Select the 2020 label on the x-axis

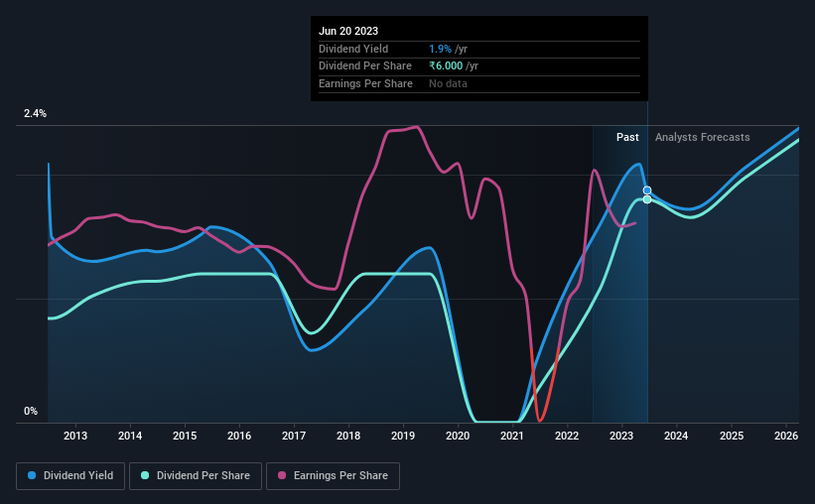[458, 436]
